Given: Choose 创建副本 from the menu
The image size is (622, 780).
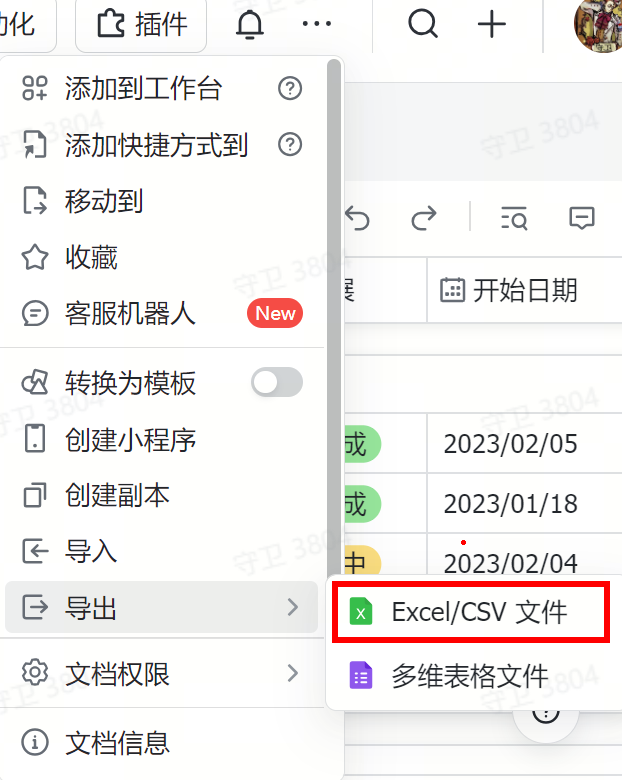Looking at the screenshot, I should [161, 495].
